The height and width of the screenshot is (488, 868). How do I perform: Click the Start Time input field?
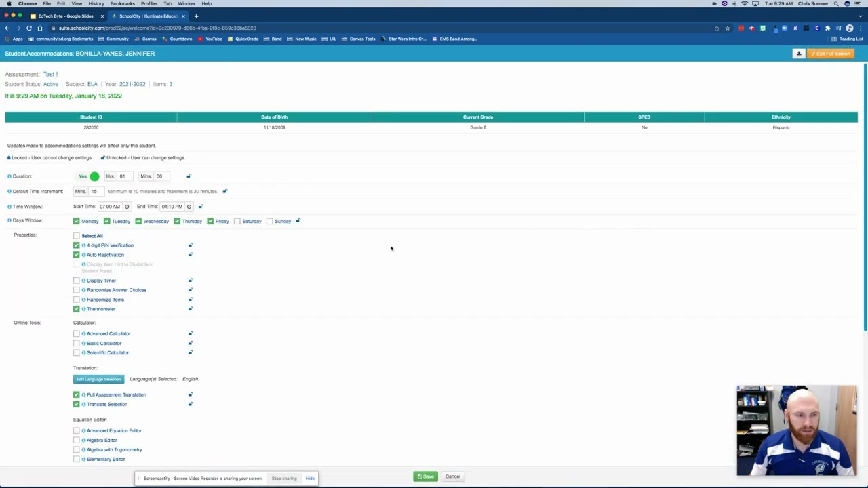point(110,207)
